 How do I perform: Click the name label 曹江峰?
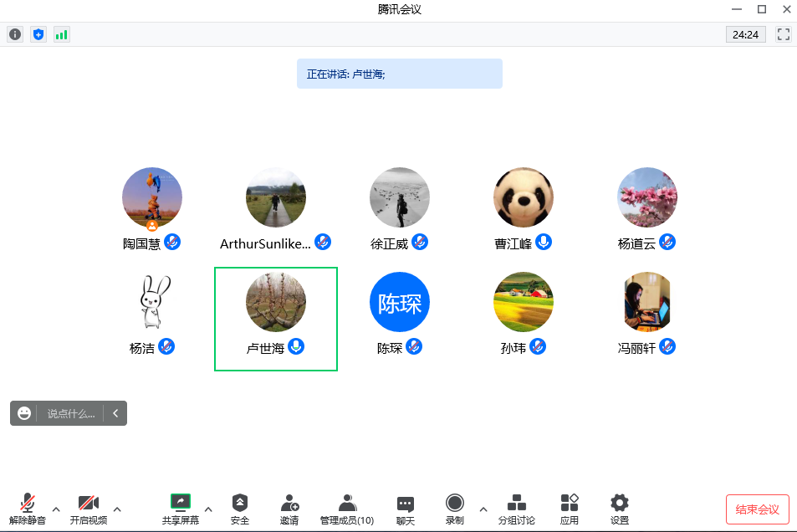click(x=513, y=244)
